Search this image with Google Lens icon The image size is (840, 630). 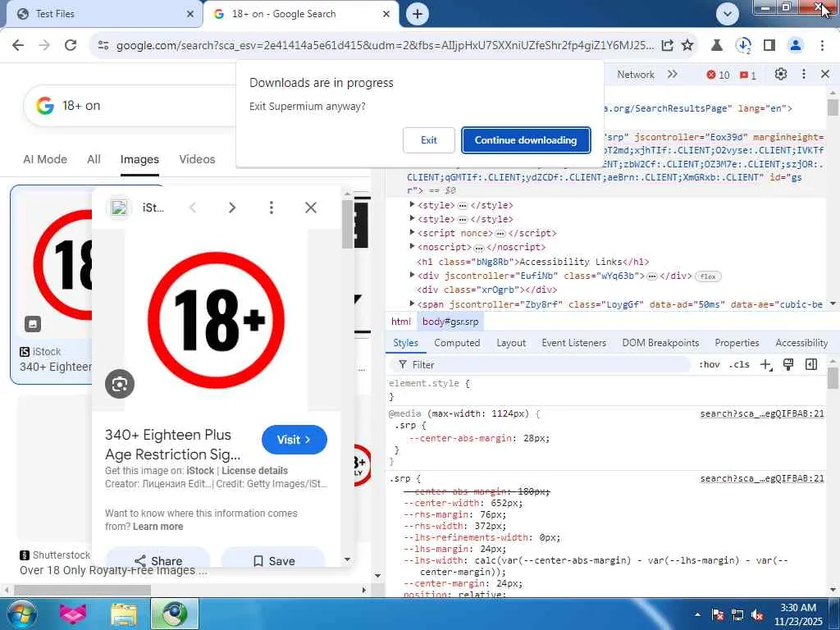(x=120, y=384)
